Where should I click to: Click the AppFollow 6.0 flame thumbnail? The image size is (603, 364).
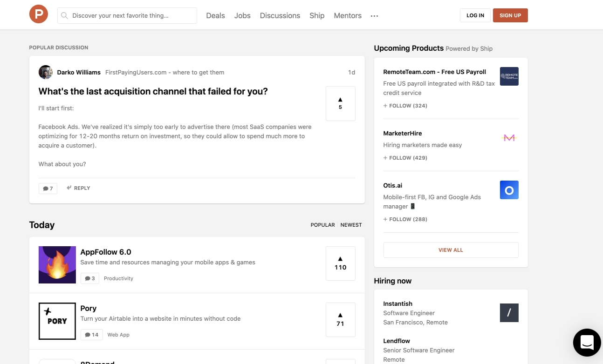57,265
